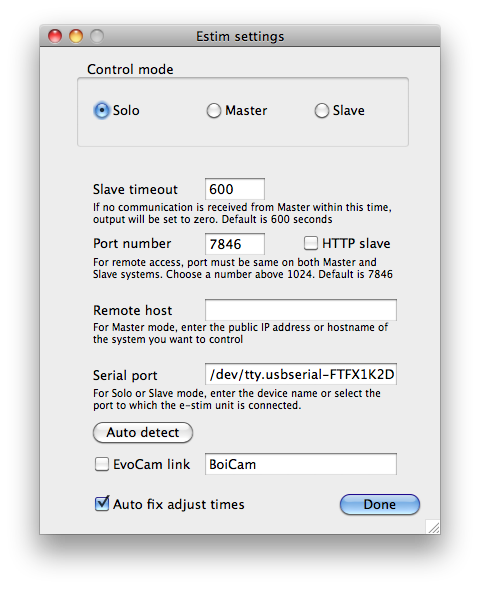Viewport: 480px width, 589px height.
Task: Focus the Port number field
Action: point(235,244)
